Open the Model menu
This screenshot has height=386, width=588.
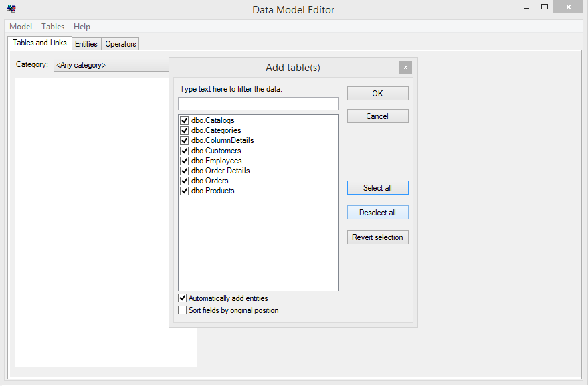pyautogui.click(x=20, y=27)
